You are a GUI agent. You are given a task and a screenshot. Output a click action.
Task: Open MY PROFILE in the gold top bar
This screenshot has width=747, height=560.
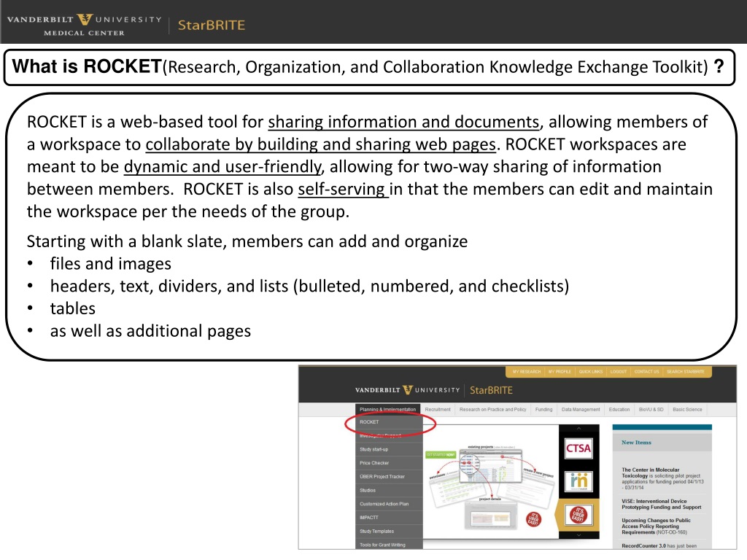pos(560,371)
